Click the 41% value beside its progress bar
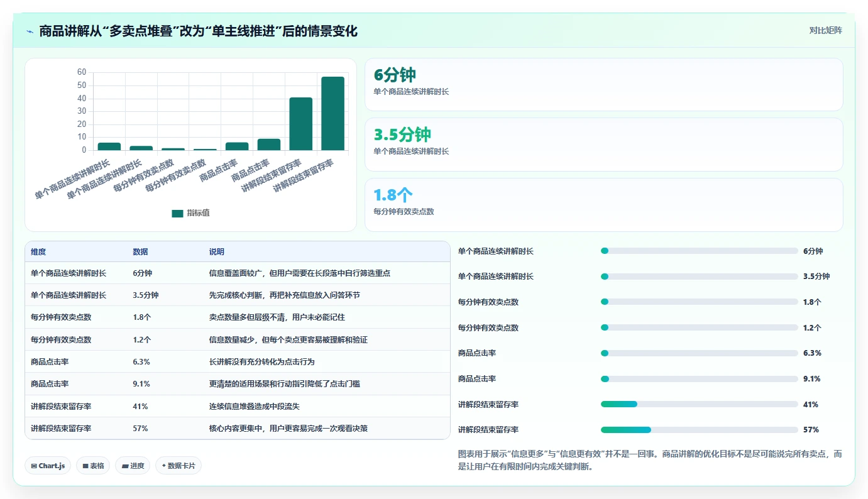Screen dimensions: 868x499 pyautogui.click(x=811, y=404)
